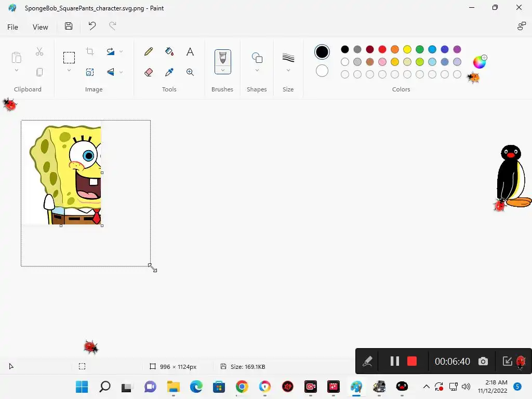Click the Redo arrow
This screenshot has height=399, width=532.
coord(112,26)
